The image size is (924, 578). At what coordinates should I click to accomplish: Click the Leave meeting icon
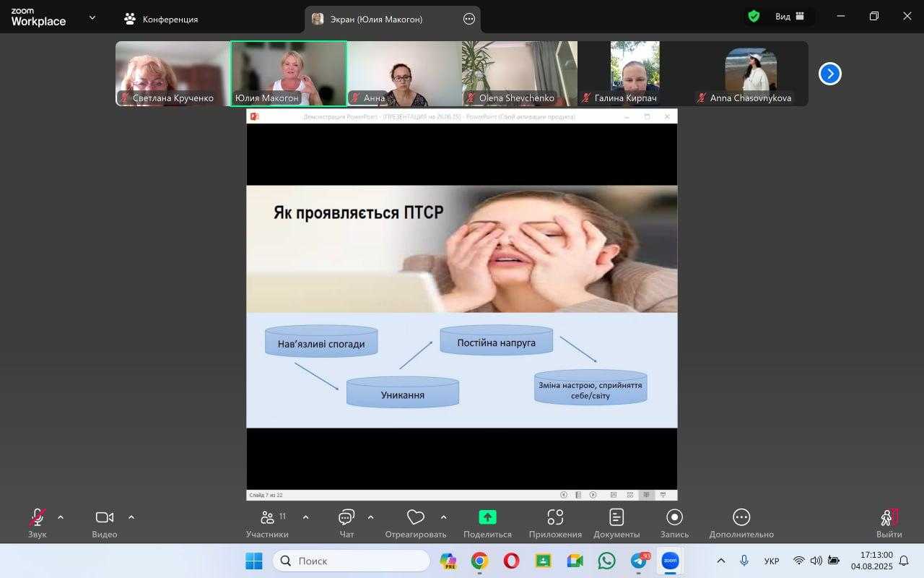point(889,517)
